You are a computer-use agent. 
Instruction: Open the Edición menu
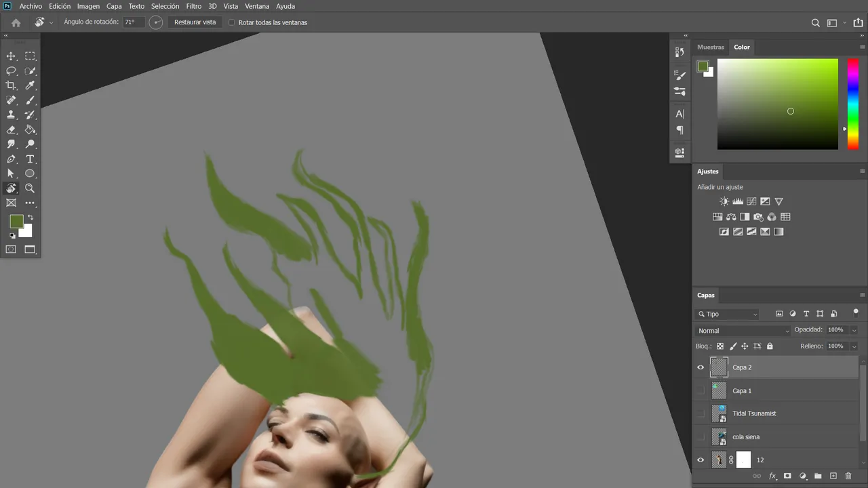pos(60,6)
